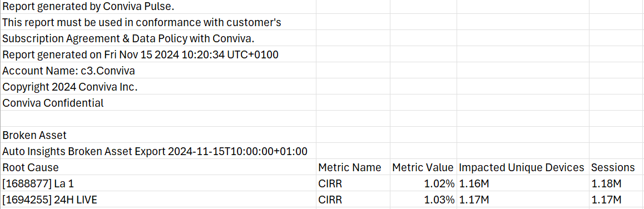Select the 1.03% metric value cell
The width and height of the screenshot is (644, 209).
click(x=423, y=200)
